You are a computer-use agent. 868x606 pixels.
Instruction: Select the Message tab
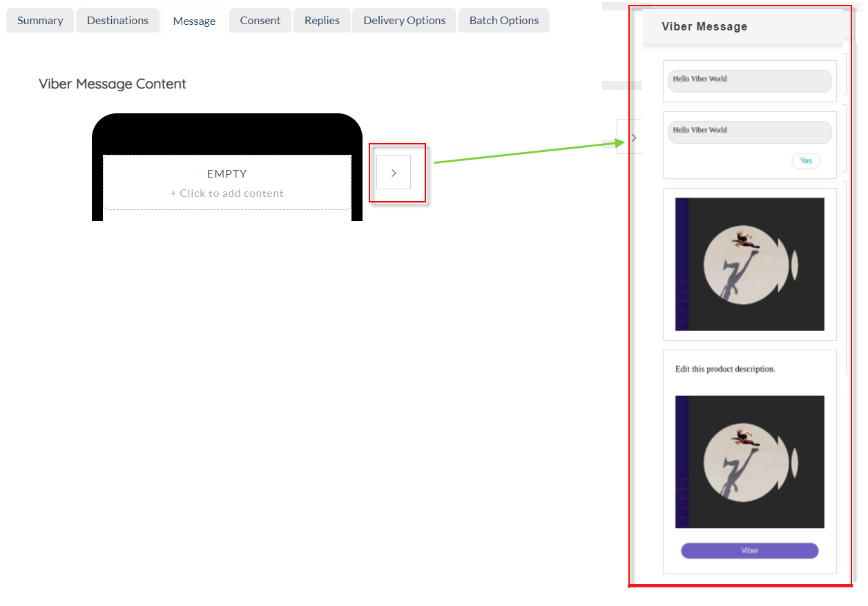[x=194, y=21]
